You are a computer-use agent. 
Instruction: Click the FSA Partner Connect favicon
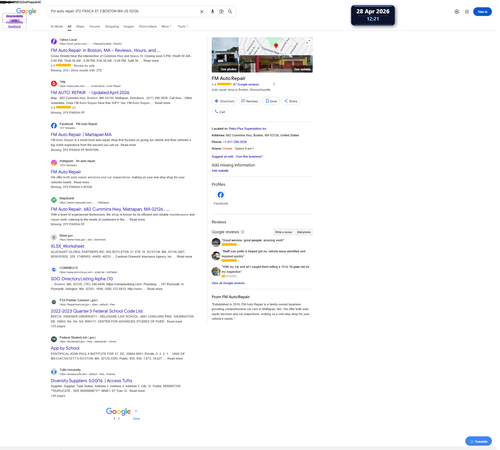pos(54,302)
